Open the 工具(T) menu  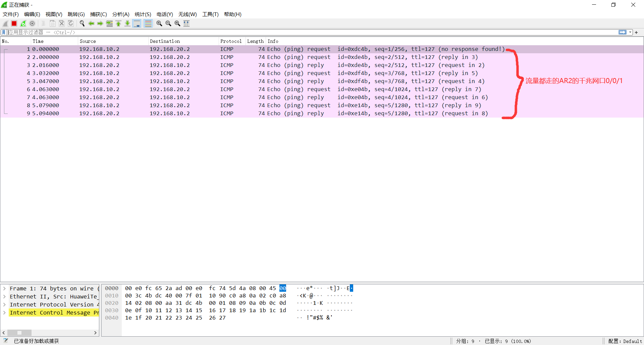210,14
